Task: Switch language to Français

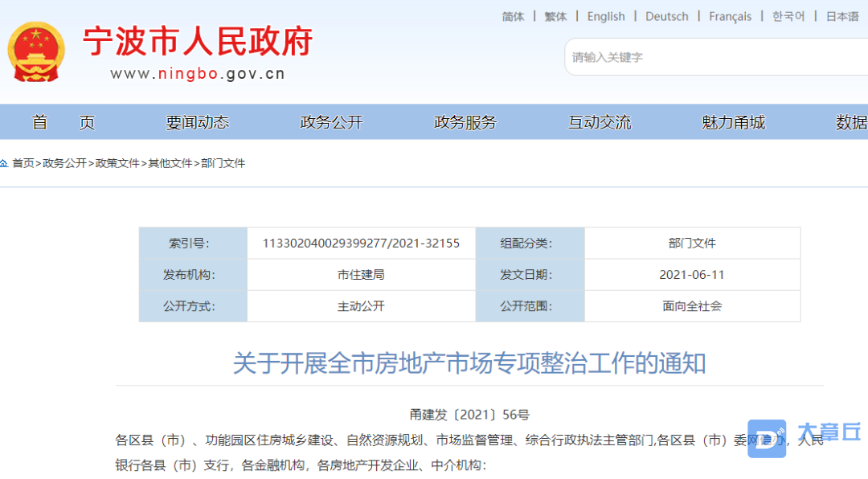Action: coord(730,17)
